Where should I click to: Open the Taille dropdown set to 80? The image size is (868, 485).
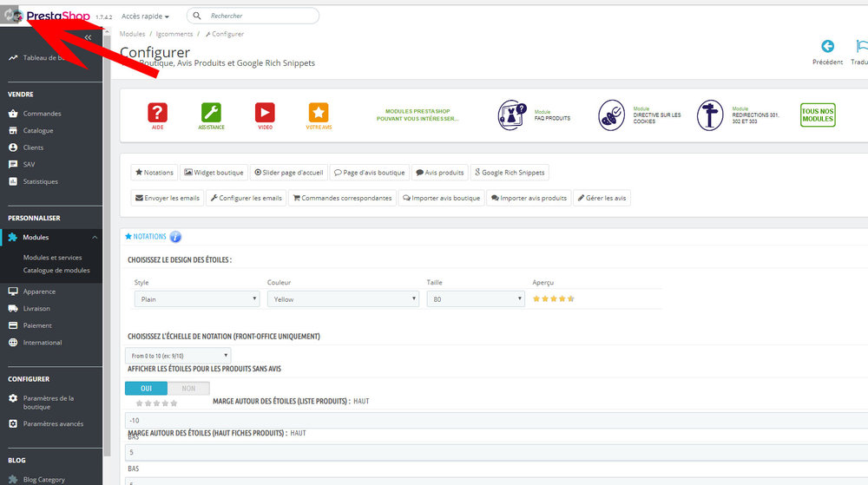click(476, 299)
